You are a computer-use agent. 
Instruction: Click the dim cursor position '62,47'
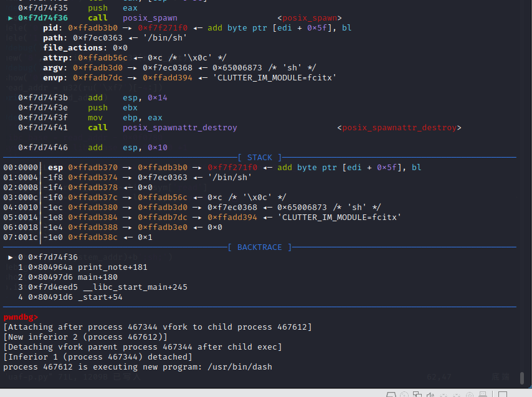pos(439,376)
